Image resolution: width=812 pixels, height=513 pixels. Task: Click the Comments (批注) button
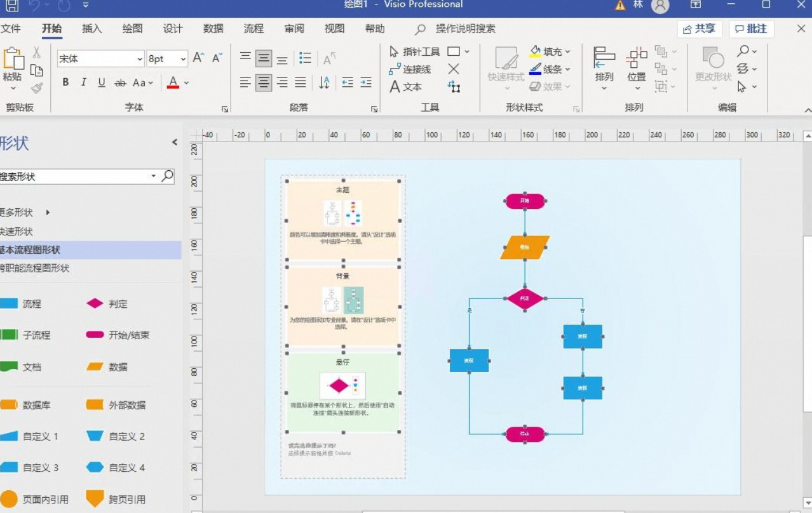(x=751, y=29)
